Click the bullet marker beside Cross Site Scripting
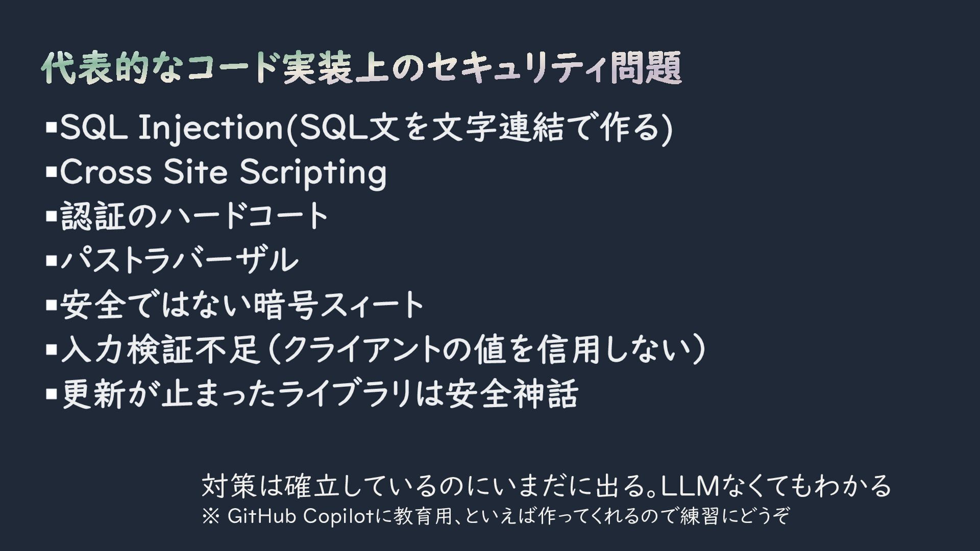Screen dimensions: 980x551 [51, 171]
